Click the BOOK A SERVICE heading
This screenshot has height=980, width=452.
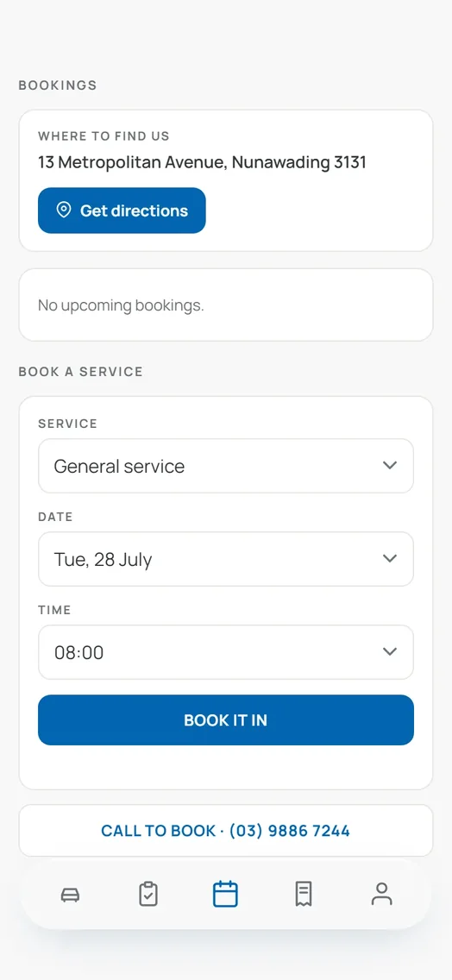80,371
